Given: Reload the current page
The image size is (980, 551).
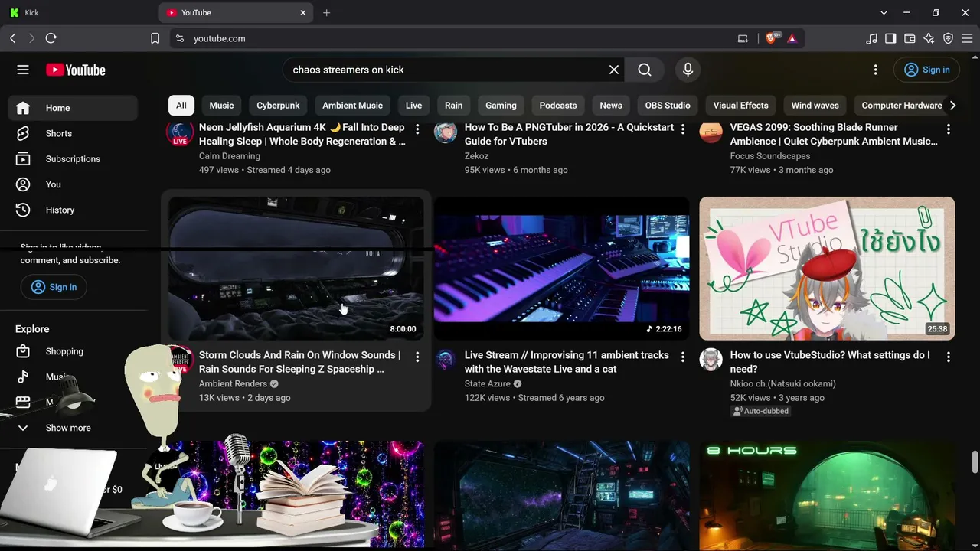Looking at the screenshot, I should (x=51, y=38).
